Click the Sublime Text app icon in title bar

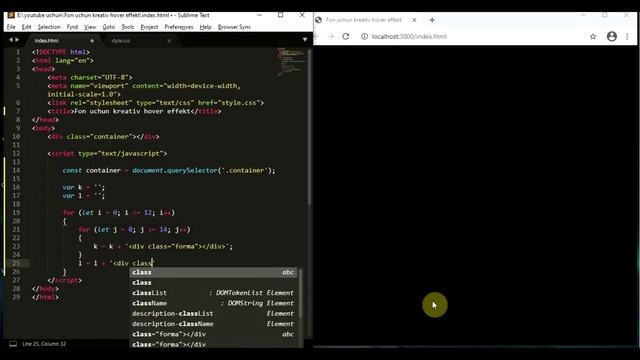click(11, 15)
